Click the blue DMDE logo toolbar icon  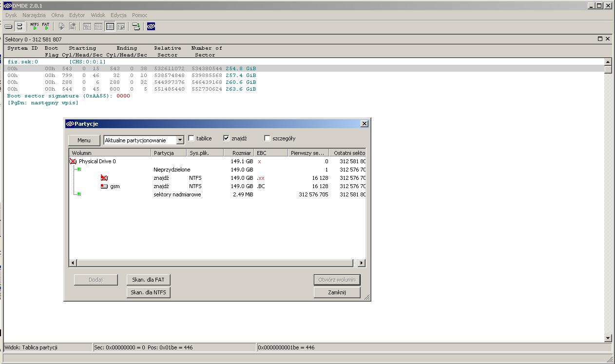click(x=151, y=26)
